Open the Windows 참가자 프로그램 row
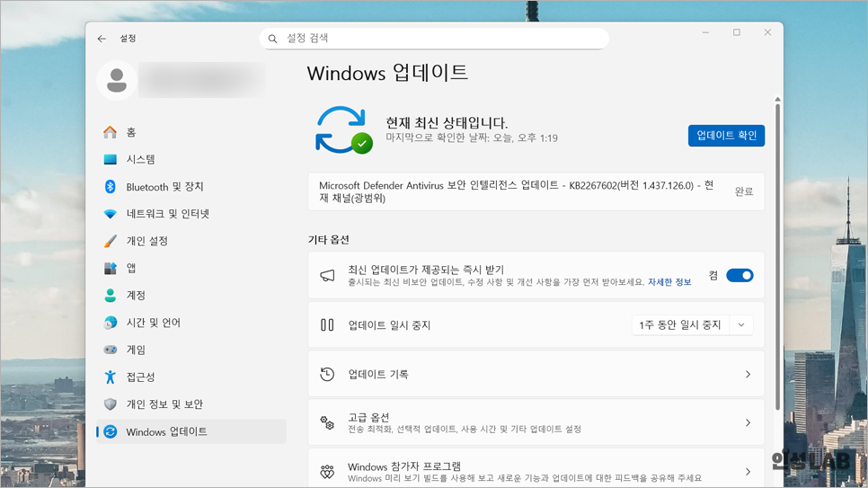The width and height of the screenshot is (868, 488). point(536,468)
